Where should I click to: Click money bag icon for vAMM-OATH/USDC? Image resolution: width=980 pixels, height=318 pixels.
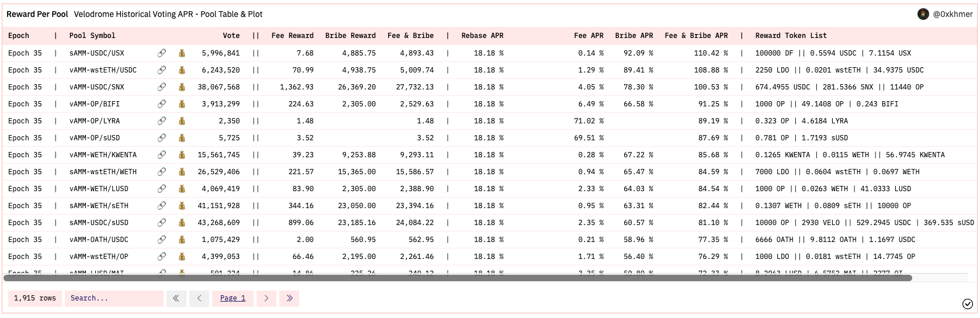point(182,240)
